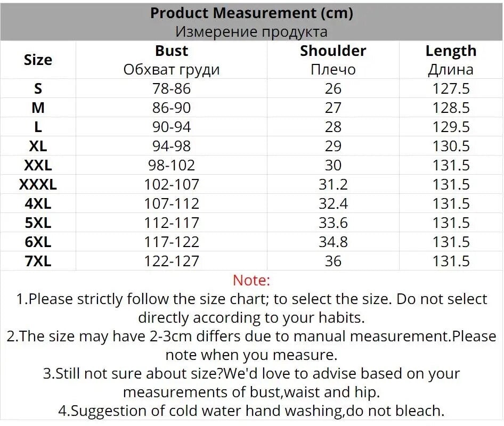504x426 pixels.
Task: Select the 31.2 shoulder value
Action: coord(333,185)
